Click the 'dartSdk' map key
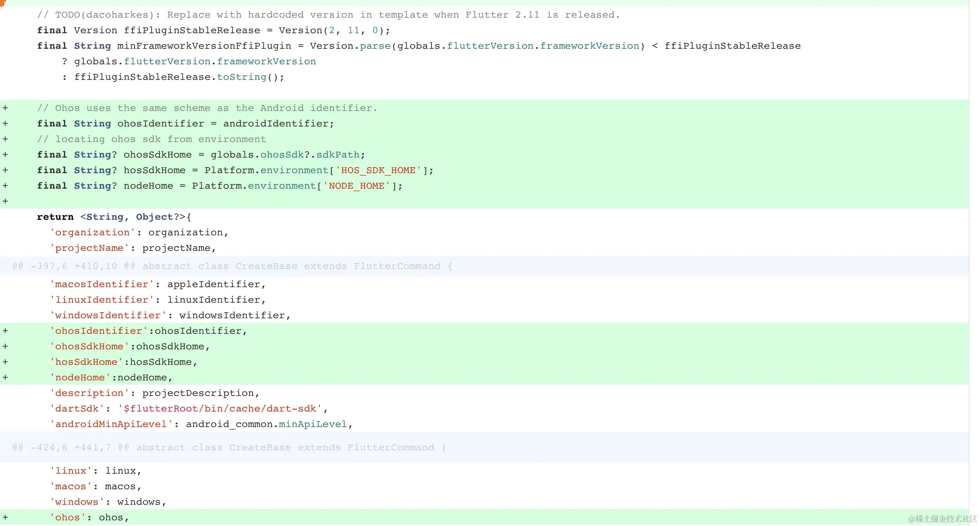The width and height of the screenshot is (980, 526). [77, 409]
